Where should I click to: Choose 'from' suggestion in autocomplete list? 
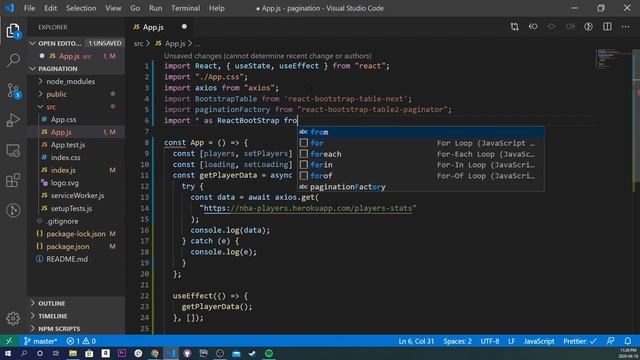[x=421, y=132]
